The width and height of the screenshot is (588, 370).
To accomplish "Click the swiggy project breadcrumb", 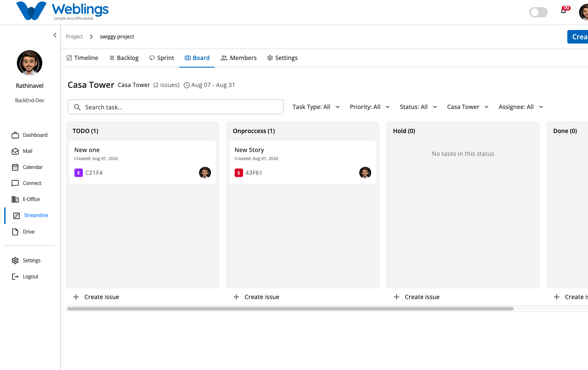I will (117, 37).
